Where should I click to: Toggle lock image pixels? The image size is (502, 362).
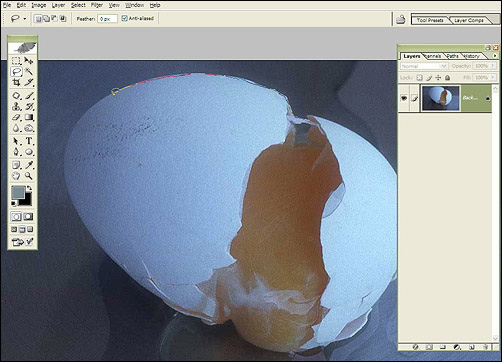tap(429, 78)
